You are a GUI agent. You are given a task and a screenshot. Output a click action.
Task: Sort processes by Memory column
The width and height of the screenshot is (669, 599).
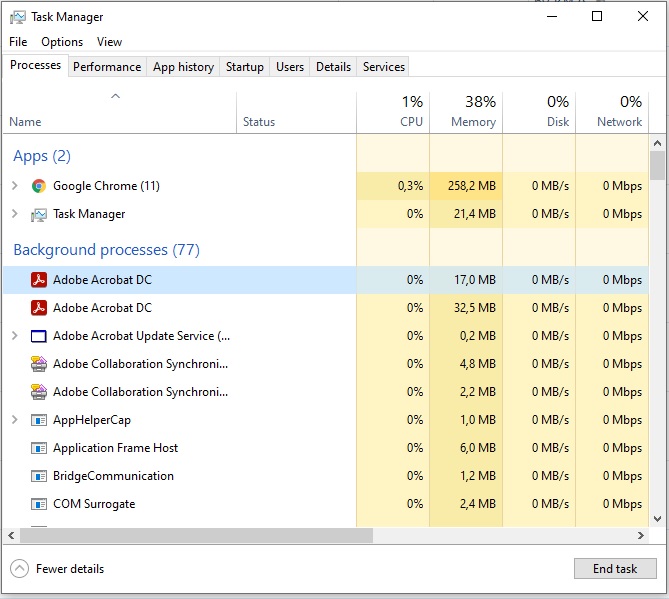click(x=466, y=112)
